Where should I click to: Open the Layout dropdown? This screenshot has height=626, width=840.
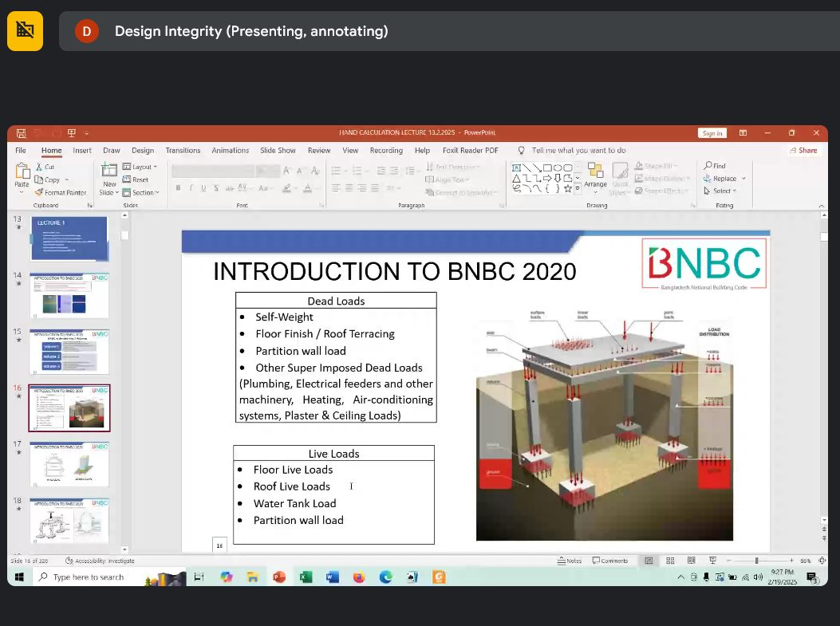click(140, 167)
